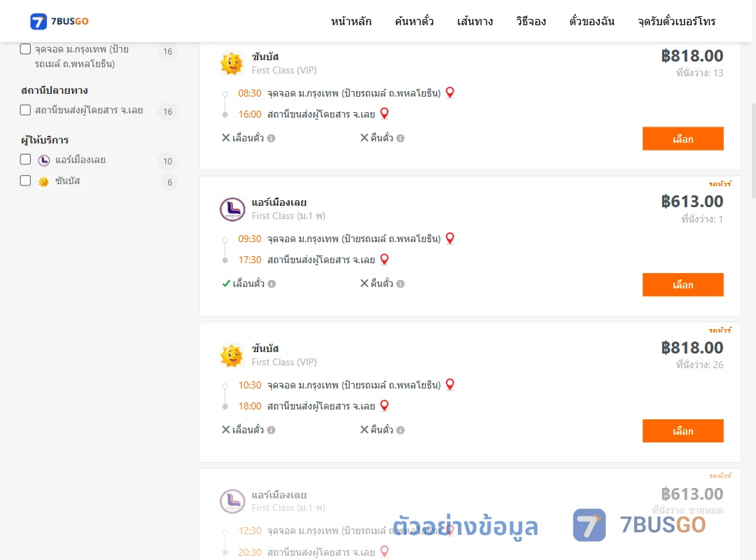Select the 09:30 แอร์เมืองเลย trip with เลือก
The image size is (756, 560).
tap(682, 285)
